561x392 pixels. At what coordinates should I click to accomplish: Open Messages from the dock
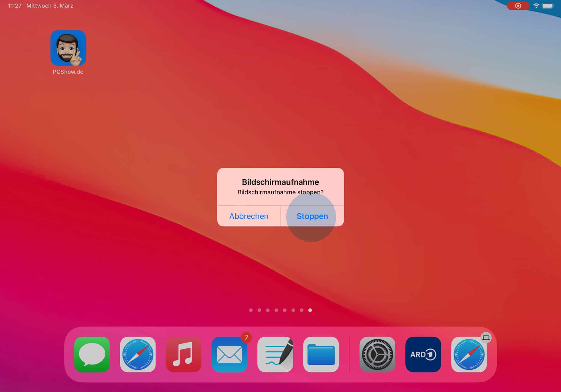(92, 354)
